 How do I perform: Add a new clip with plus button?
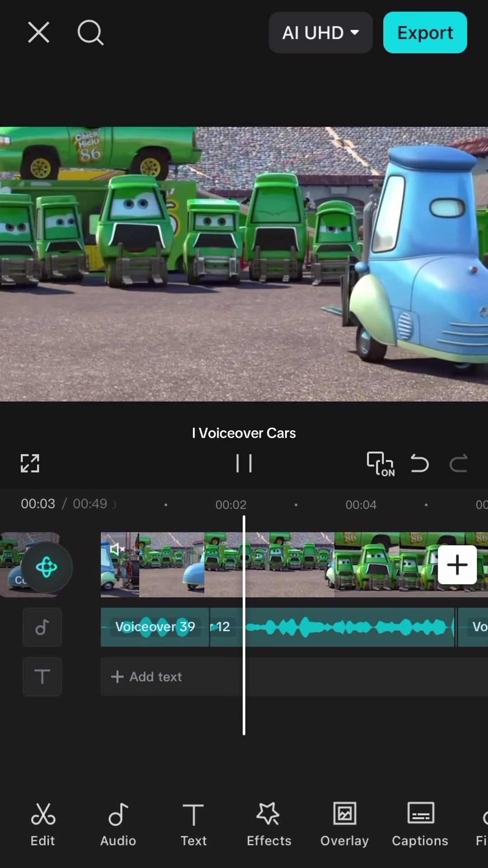[x=457, y=565]
